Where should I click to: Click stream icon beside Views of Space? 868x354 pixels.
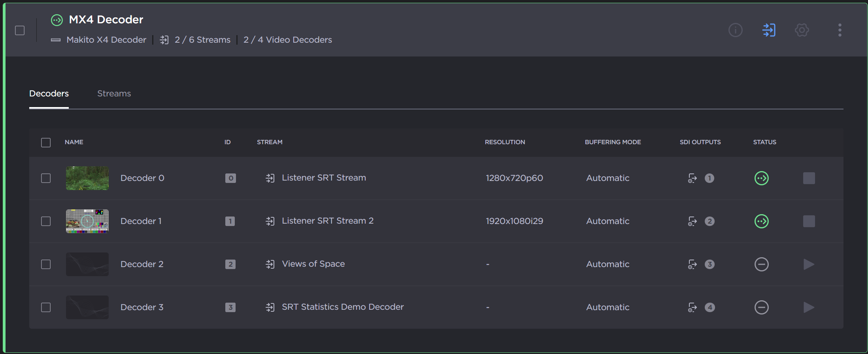point(270,264)
